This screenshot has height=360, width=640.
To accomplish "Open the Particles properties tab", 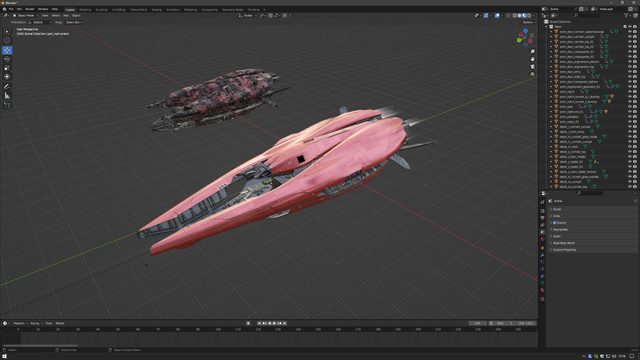I will (542, 262).
